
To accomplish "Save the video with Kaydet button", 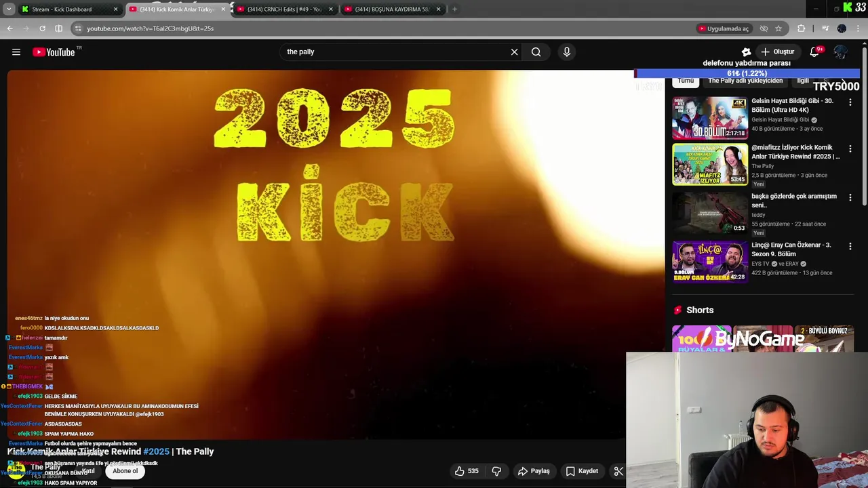I will pos(582,471).
